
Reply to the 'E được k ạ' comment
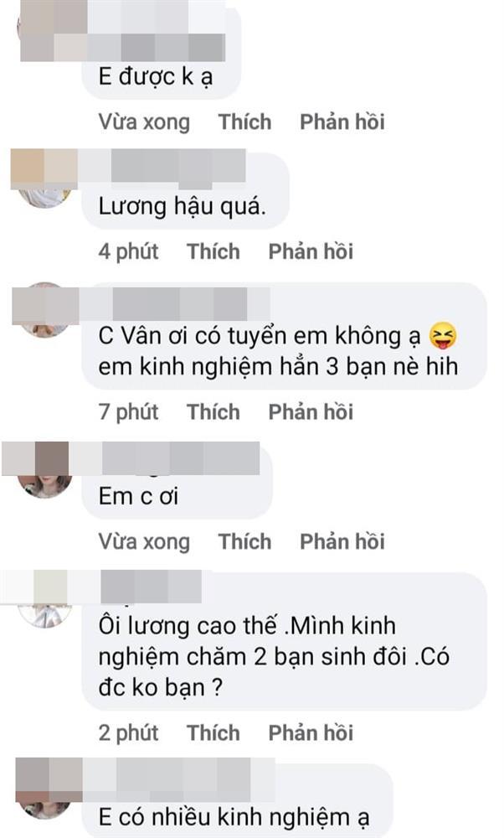[342, 122]
